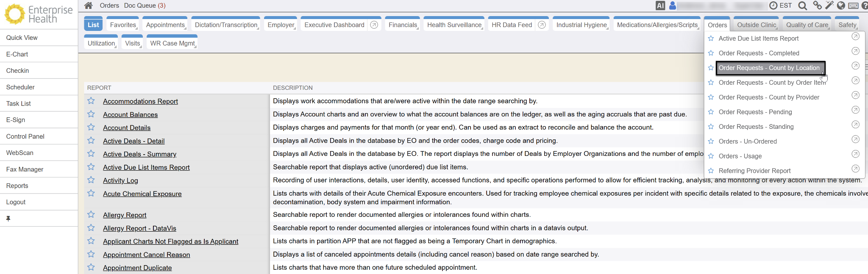Select Order Requests - Count by Location
The width and height of the screenshot is (868, 274).
pos(769,68)
